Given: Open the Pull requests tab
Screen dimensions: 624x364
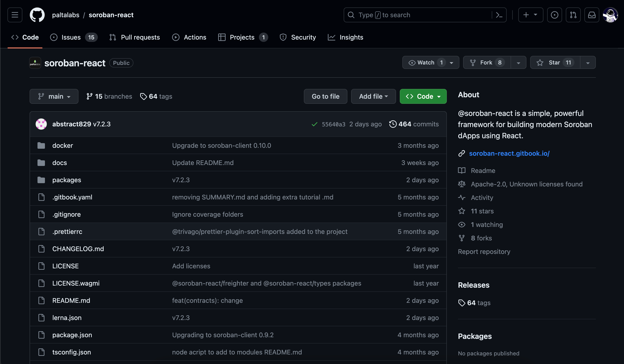Looking at the screenshot, I should click(x=135, y=37).
